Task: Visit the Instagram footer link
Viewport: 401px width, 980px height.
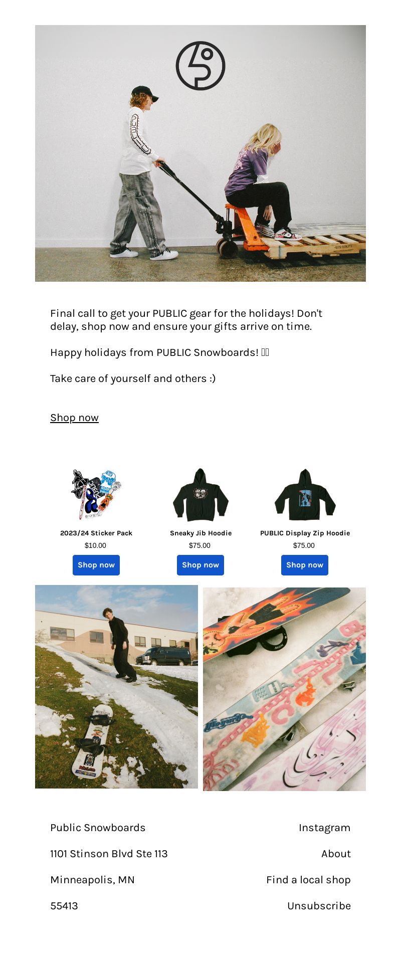Action: coord(324,828)
